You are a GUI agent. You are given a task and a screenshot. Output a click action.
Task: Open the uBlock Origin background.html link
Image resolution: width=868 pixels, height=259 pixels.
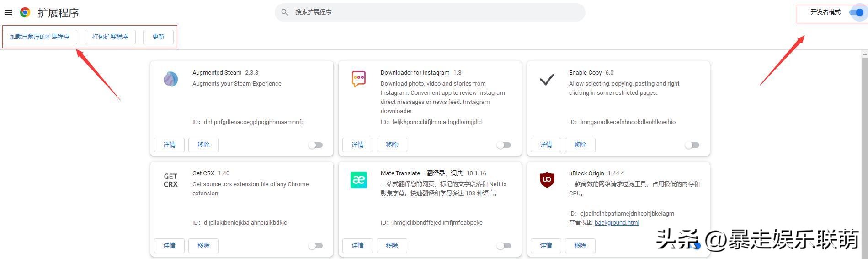point(617,223)
